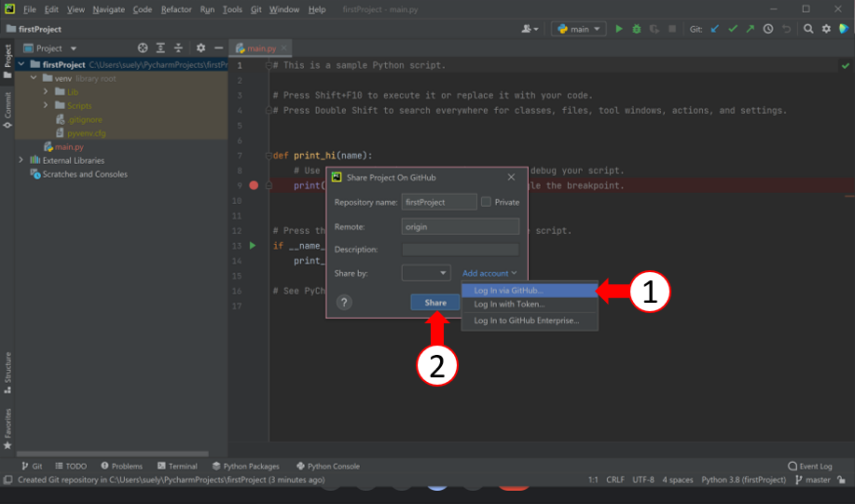Collapse the firstProject root folder
Image resolution: width=855 pixels, height=504 pixels.
(x=21, y=64)
